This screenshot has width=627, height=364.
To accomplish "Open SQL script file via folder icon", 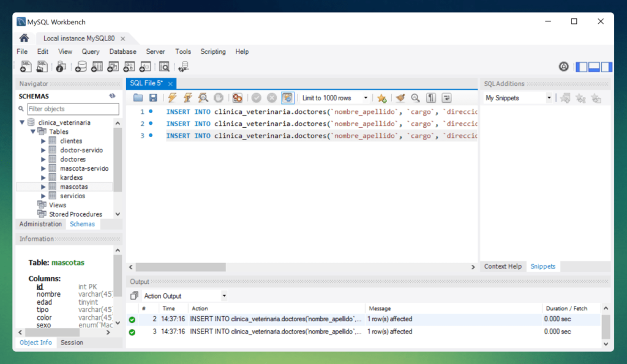I will tap(138, 98).
